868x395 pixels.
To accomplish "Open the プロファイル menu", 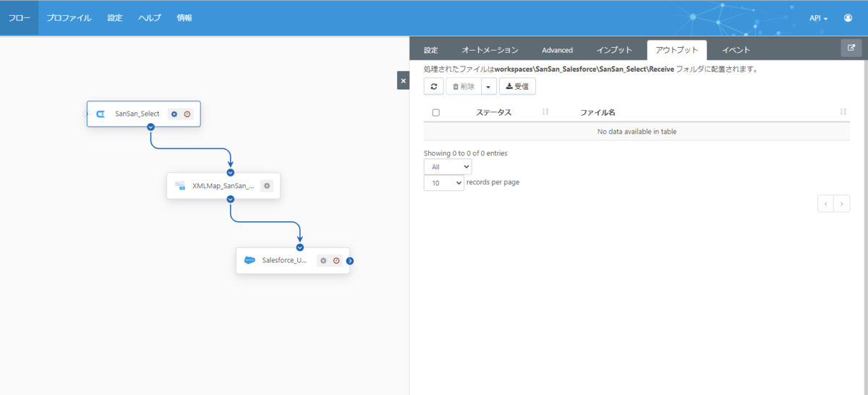I will point(69,18).
